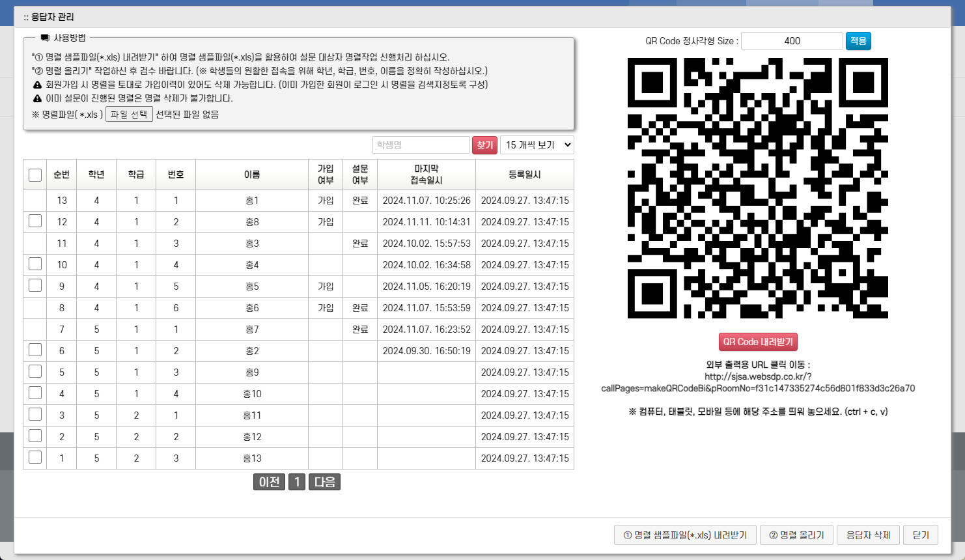Check the box for student 홍10
Image resolution: width=965 pixels, height=560 pixels.
pyautogui.click(x=35, y=393)
